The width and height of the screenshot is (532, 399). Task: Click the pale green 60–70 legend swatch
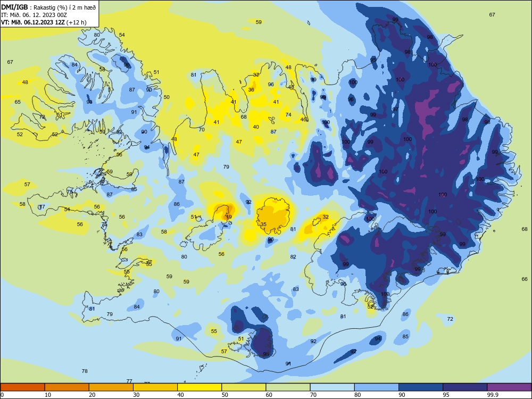point(288,387)
